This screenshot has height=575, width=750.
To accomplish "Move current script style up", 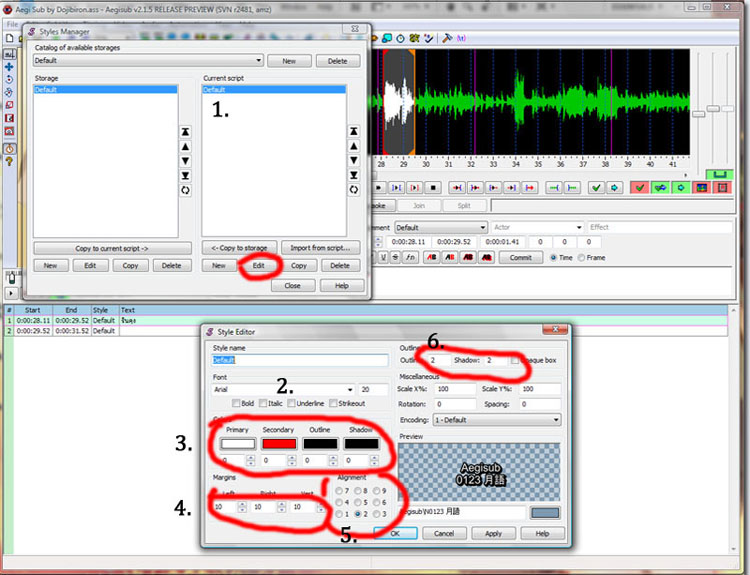I will tap(353, 146).
